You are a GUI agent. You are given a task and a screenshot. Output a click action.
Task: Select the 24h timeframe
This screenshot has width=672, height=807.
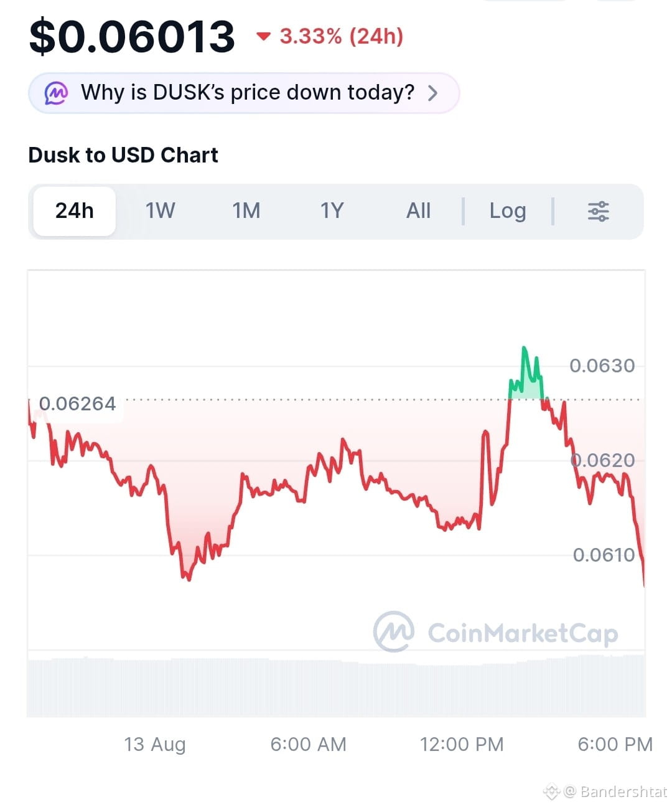point(75,211)
